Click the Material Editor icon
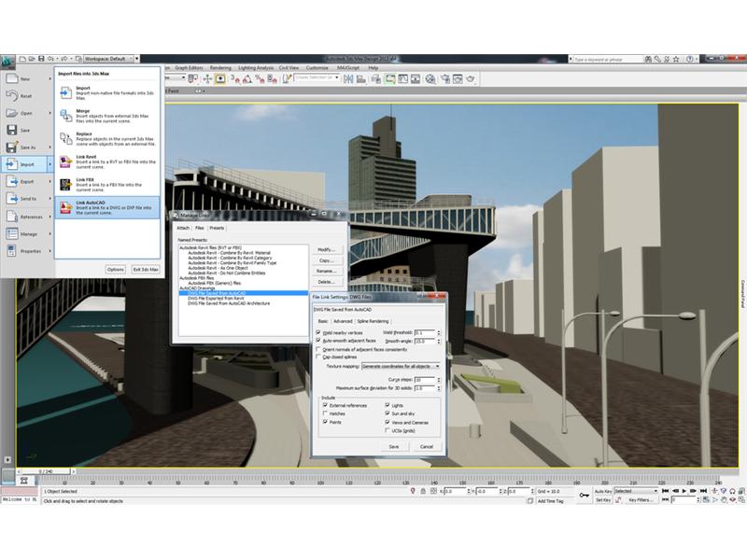 [430, 79]
